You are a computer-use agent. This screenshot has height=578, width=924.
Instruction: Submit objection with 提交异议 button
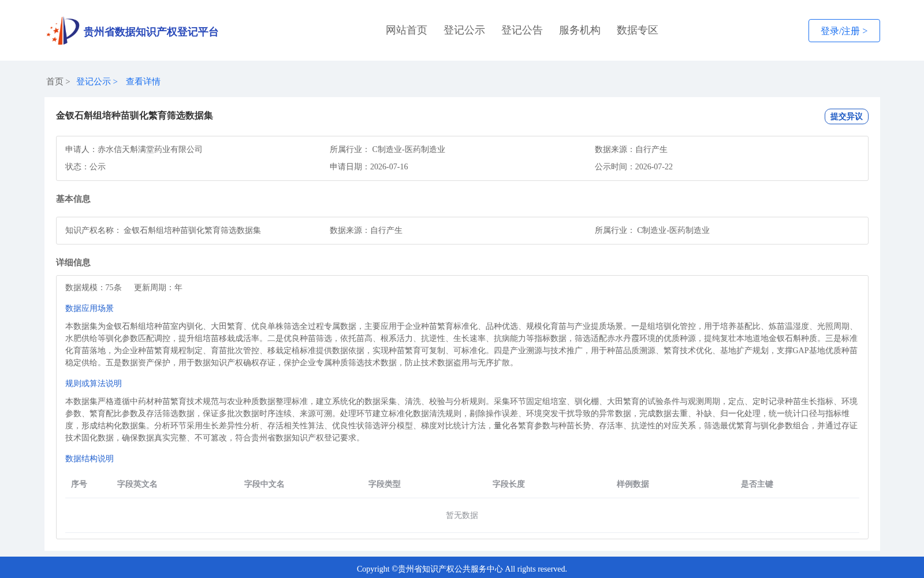point(846,116)
